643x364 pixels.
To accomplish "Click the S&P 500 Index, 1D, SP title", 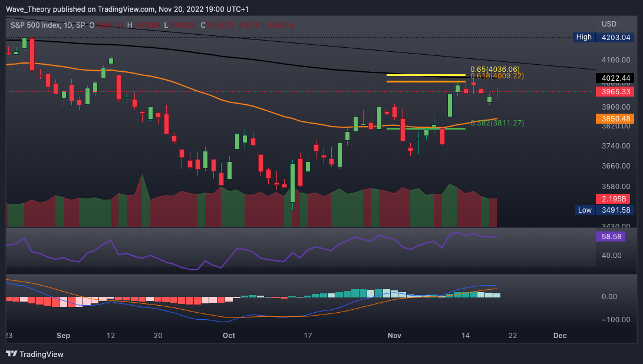I will [48, 25].
